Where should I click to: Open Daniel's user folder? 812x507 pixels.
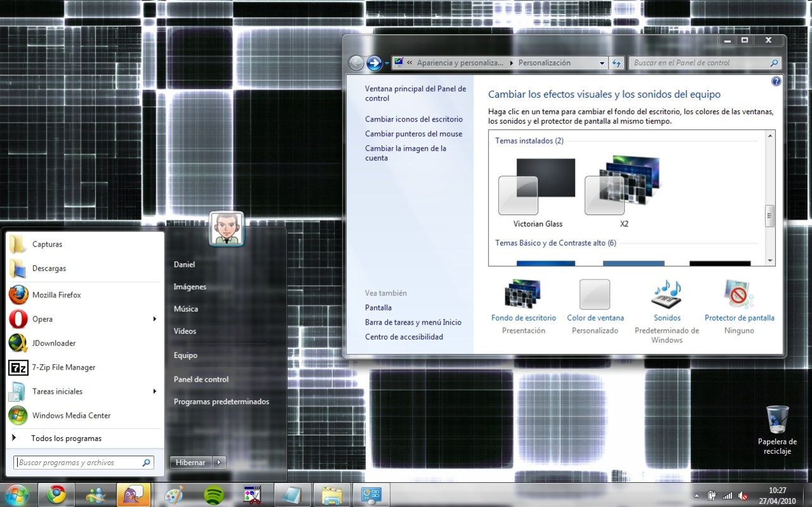184,264
